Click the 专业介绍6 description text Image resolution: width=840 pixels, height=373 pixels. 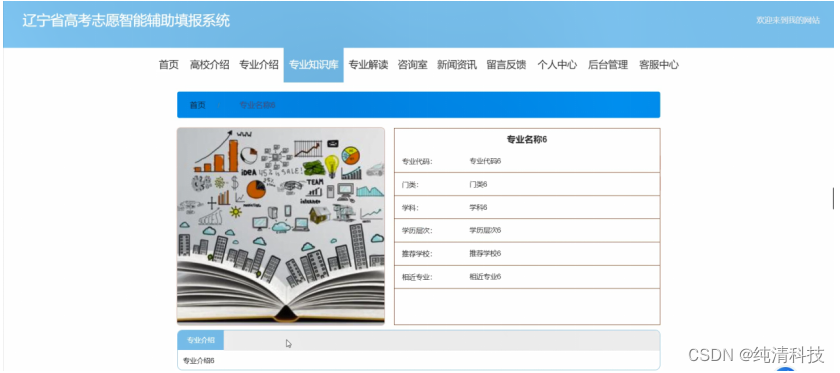point(199,361)
